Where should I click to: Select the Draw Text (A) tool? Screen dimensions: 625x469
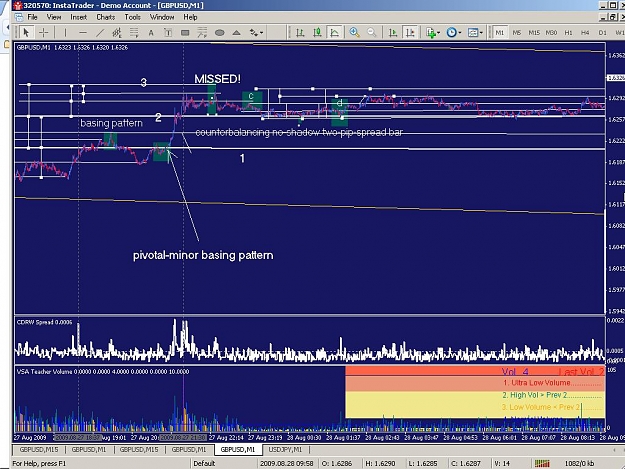click(x=151, y=33)
